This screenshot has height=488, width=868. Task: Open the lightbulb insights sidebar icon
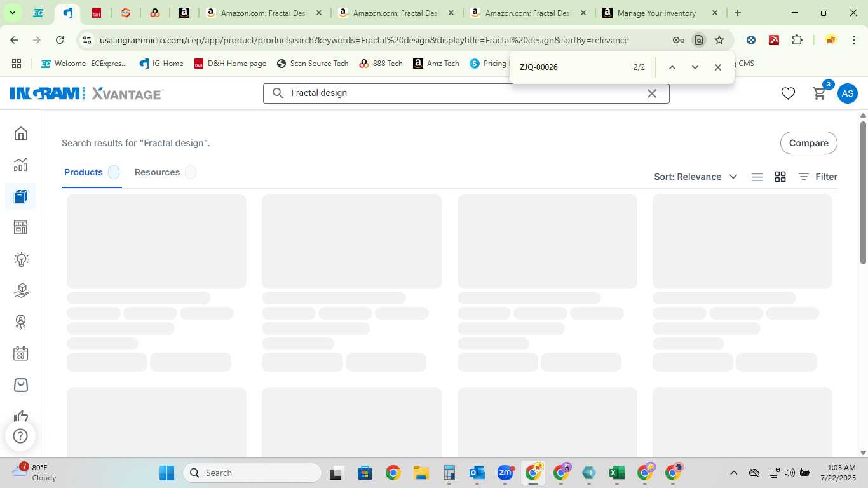[20, 259]
